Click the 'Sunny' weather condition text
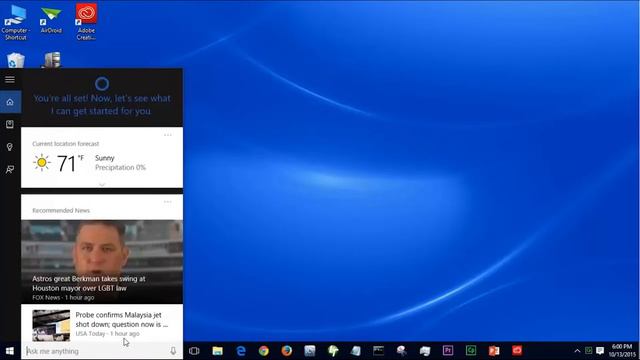The height and width of the screenshot is (360, 640). 105,158
